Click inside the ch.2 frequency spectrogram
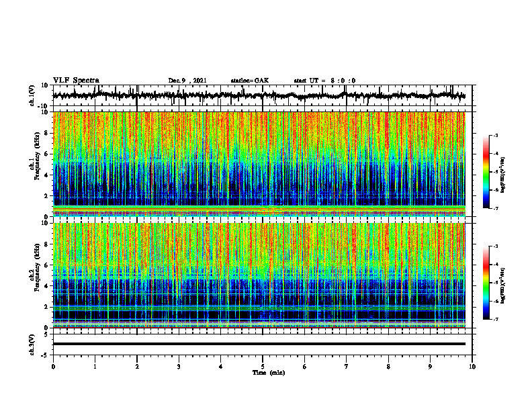This screenshot has height=411, width=532. tap(259, 275)
